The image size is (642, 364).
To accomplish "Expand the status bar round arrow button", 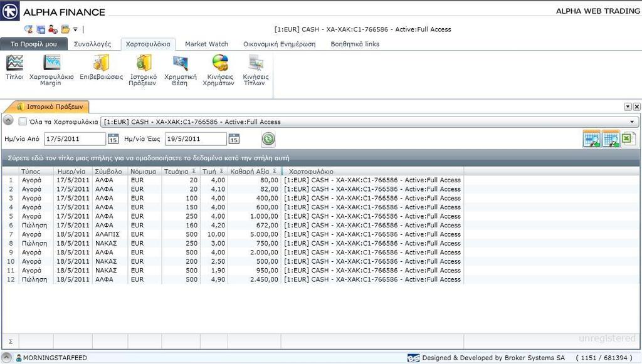I will coord(6,357).
